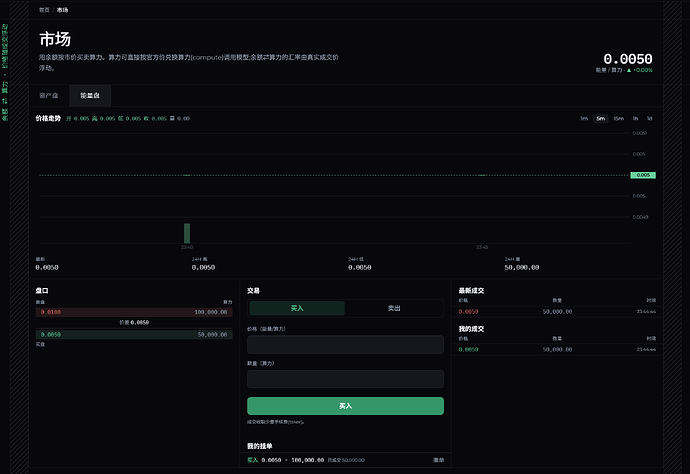Click the 0.0049 label on price axis

coord(640,217)
